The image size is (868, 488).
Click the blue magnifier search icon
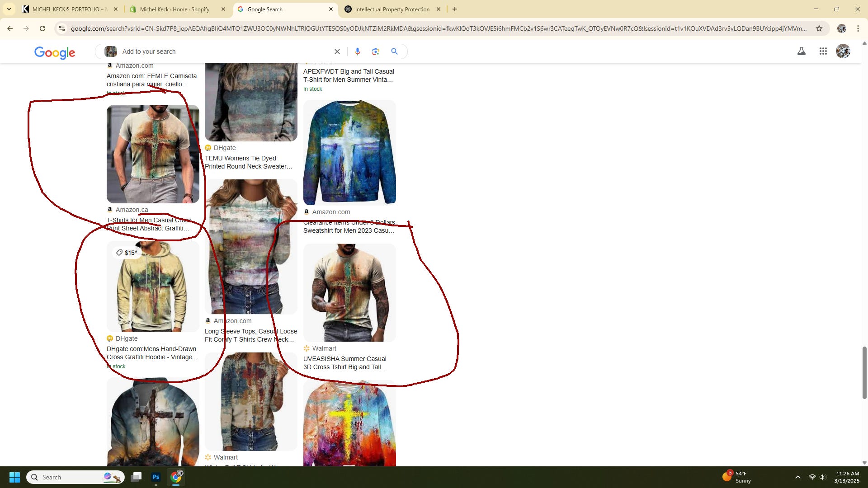point(394,52)
